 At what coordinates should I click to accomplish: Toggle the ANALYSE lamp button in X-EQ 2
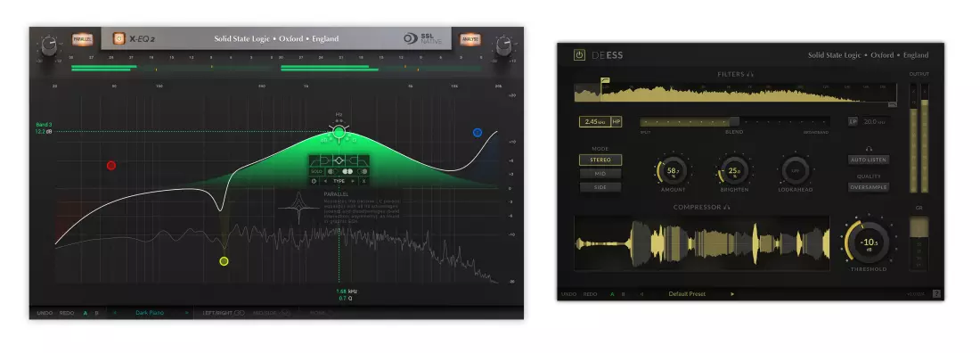tap(470, 39)
